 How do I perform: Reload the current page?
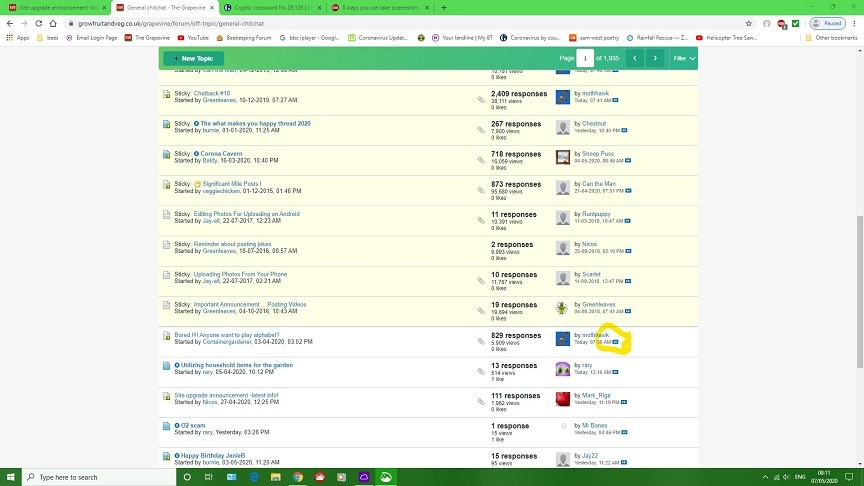[39, 23]
